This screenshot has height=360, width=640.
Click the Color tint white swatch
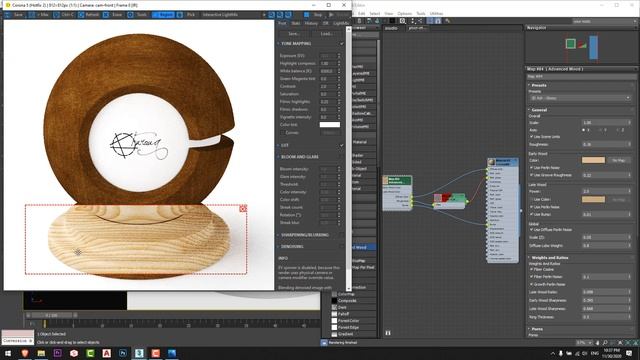[330, 124]
